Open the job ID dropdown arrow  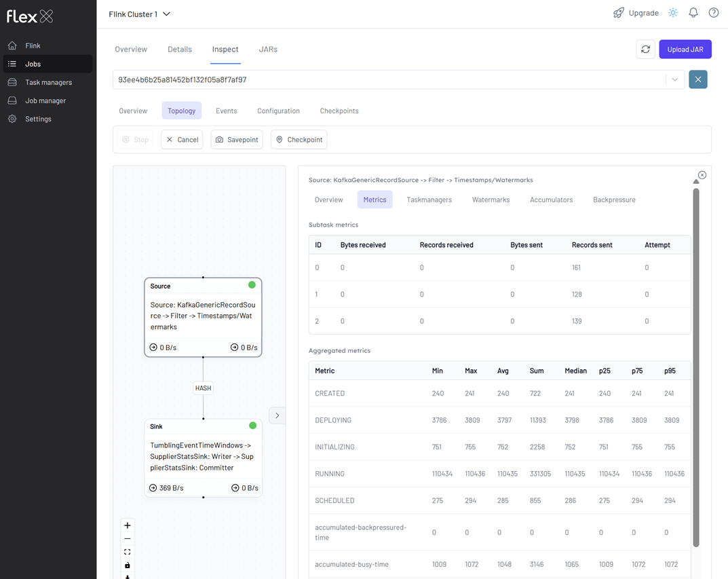674,79
